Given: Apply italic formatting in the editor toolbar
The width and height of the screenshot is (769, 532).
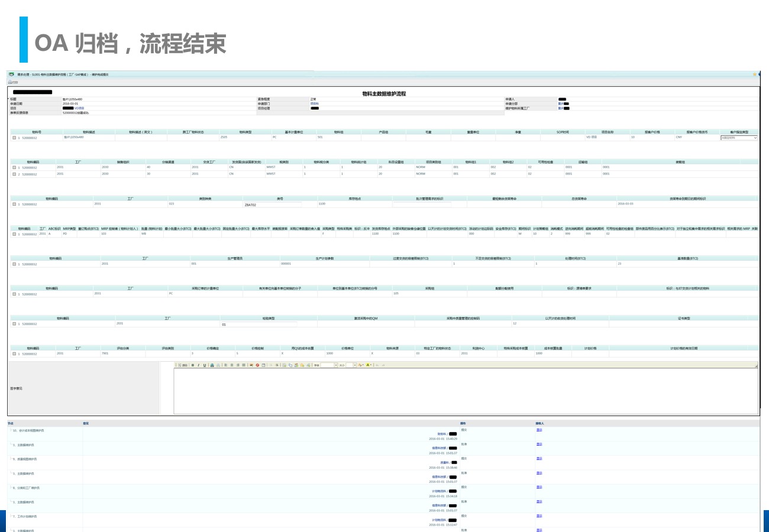Looking at the screenshot, I should click(x=199, y=365).
